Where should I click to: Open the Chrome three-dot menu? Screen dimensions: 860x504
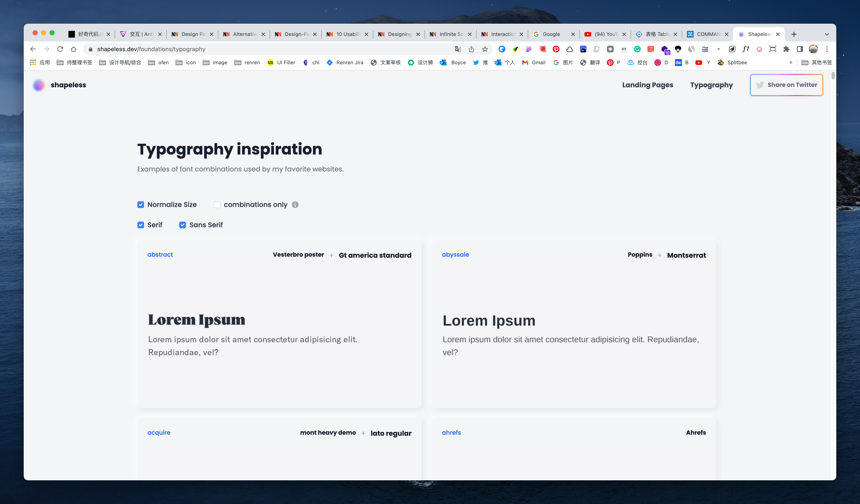(x=827, y=49)
